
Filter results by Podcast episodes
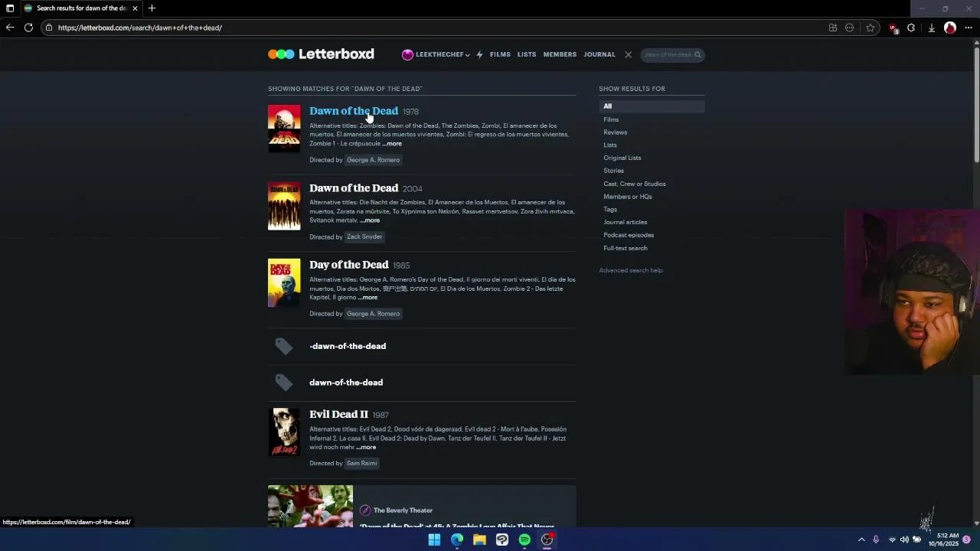629,235
